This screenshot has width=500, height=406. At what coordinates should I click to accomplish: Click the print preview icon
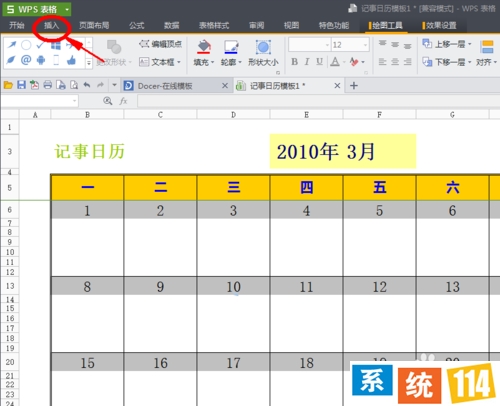click(74, 85)
